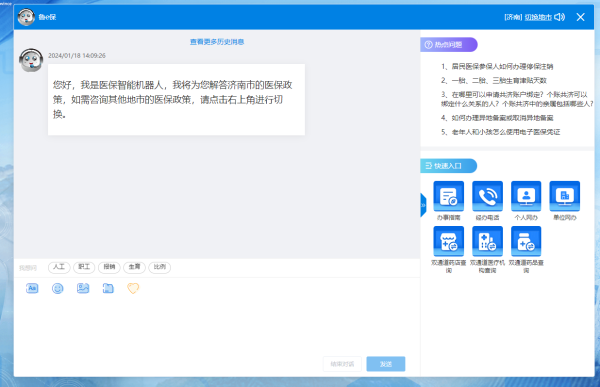
Task: Open the 办事指南 quick entry icon
Action: 448,196
